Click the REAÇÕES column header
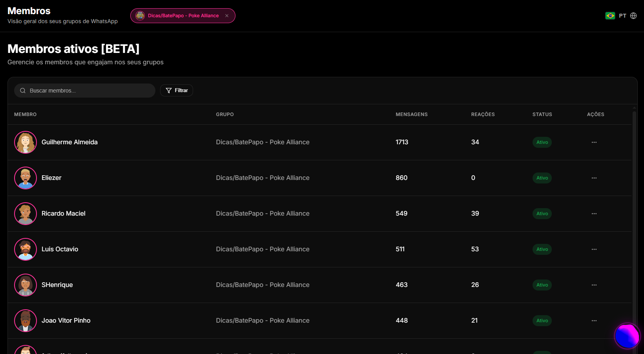 point(483,114)
